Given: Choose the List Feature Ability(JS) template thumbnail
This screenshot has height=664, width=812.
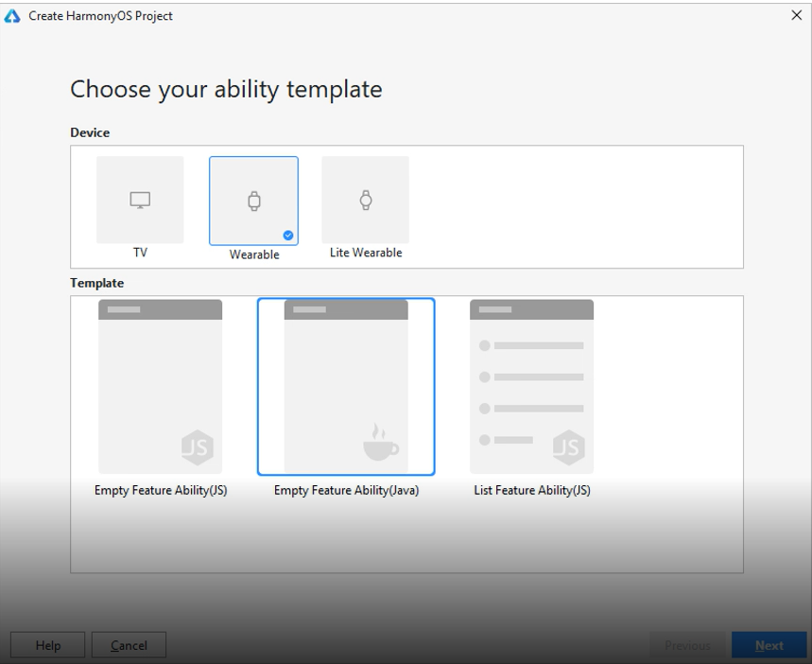Looking at the screenshot, I should [532, 386].
